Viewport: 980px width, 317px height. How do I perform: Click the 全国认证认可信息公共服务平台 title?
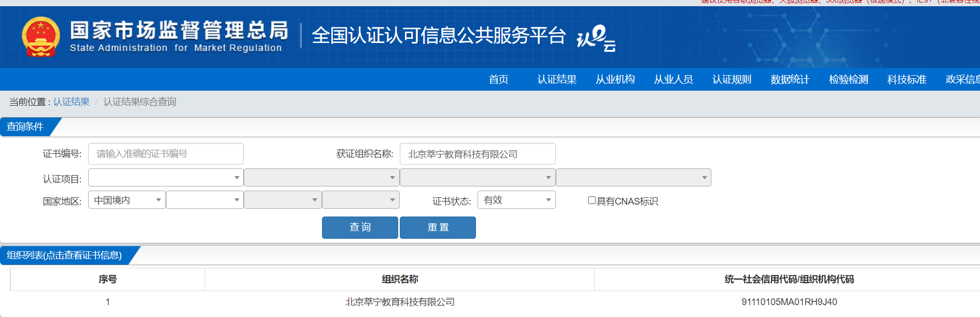coord(439,35)
